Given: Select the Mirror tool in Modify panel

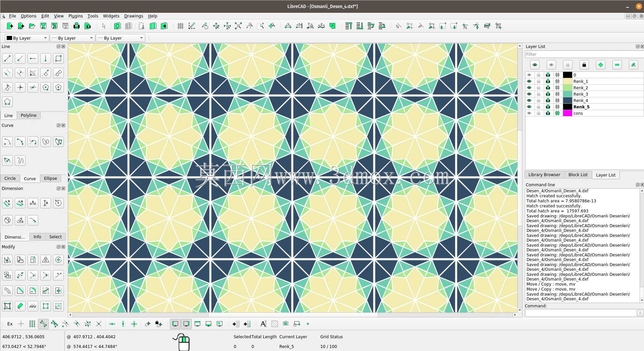Looking at the screenshot, I should (46, 260).
